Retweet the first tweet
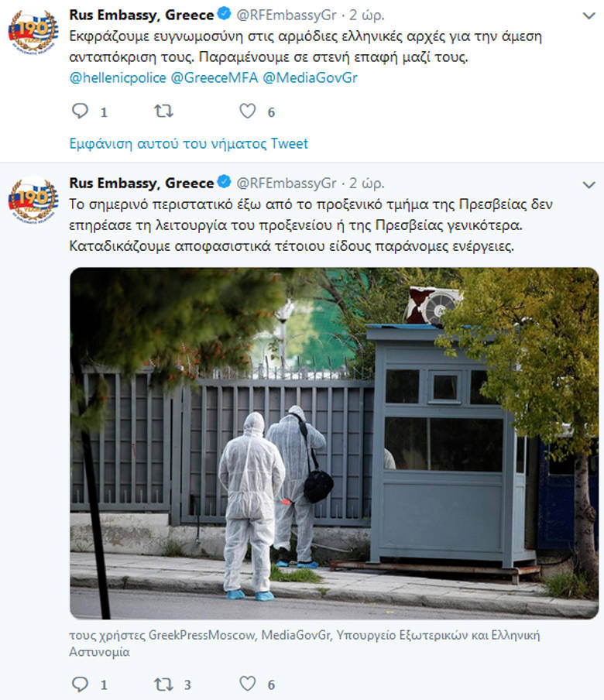Image resolution: width=604 pixels, height=700 pixels. tap(163, 111)
